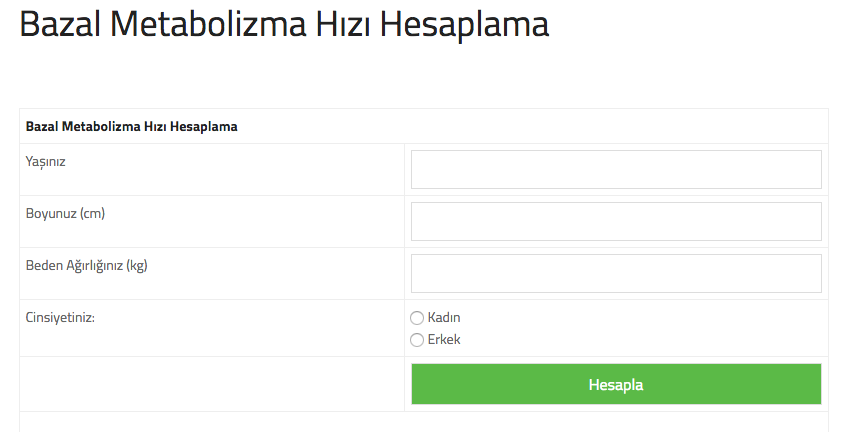
Task: Select the Kadın radio button
Action: tap(417, 318)
